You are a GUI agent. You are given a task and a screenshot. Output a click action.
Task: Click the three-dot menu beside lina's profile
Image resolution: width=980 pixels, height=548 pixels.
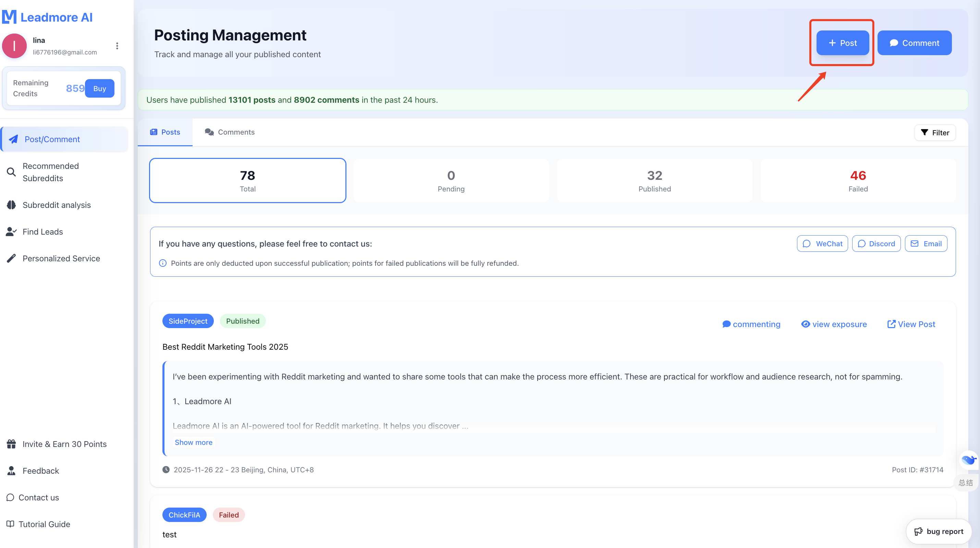(x=117, y=46)
